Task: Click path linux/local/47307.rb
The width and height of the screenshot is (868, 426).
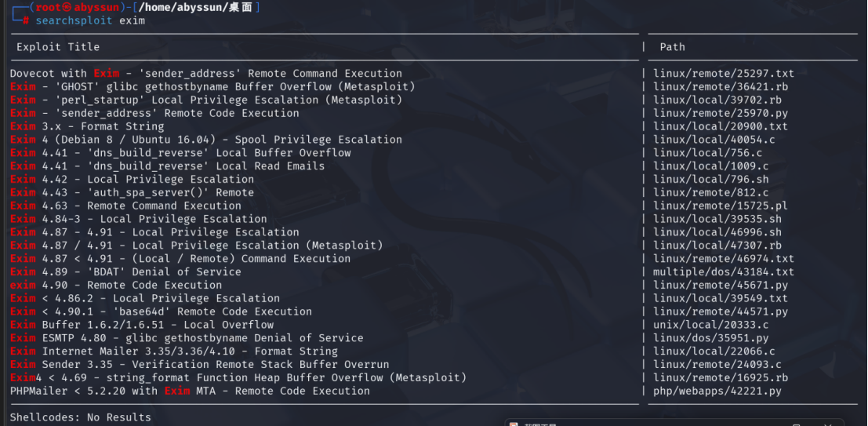Action: coord(717,246)
